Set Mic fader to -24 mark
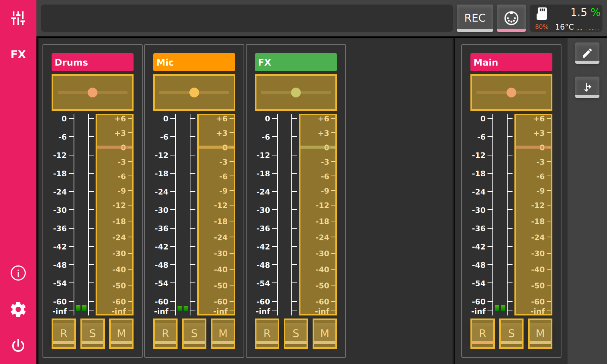 point(221,237)
